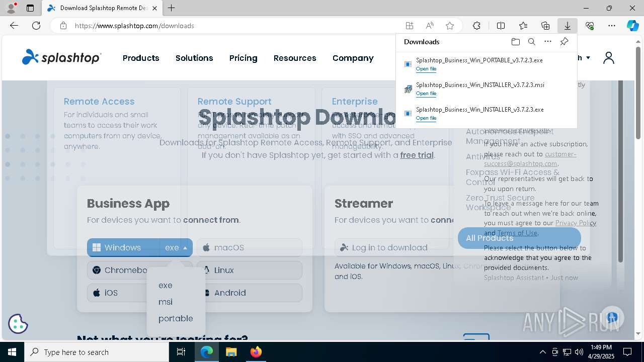The width and height of the screenshot is (644, 362).
Task: Add this page to favorites star
Action: click(450, 26)
